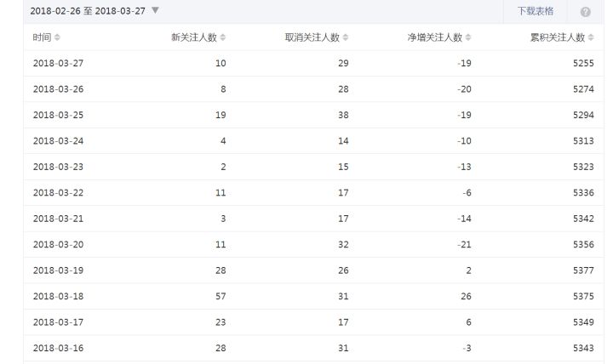Select the 2018-03-27 row date
Image resolution: width=613 pixels, height=364 pixels.
pos(58,63)
